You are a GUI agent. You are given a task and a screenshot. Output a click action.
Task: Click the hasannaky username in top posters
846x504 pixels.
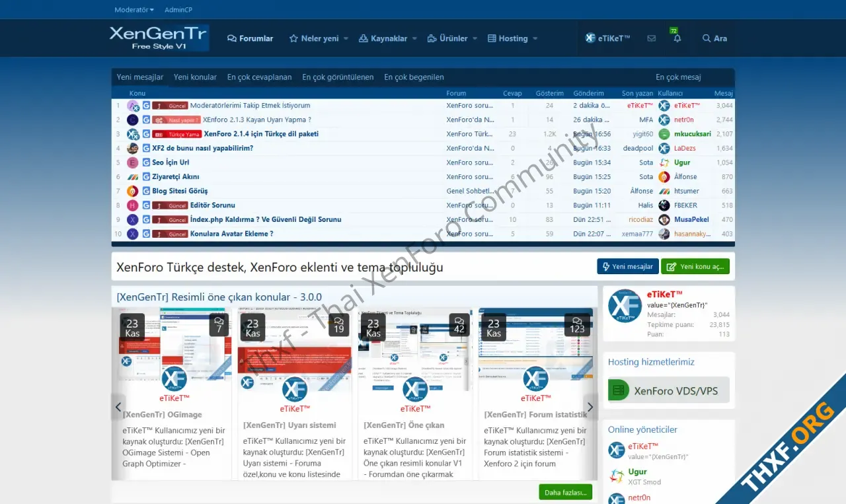pos(693,234)
